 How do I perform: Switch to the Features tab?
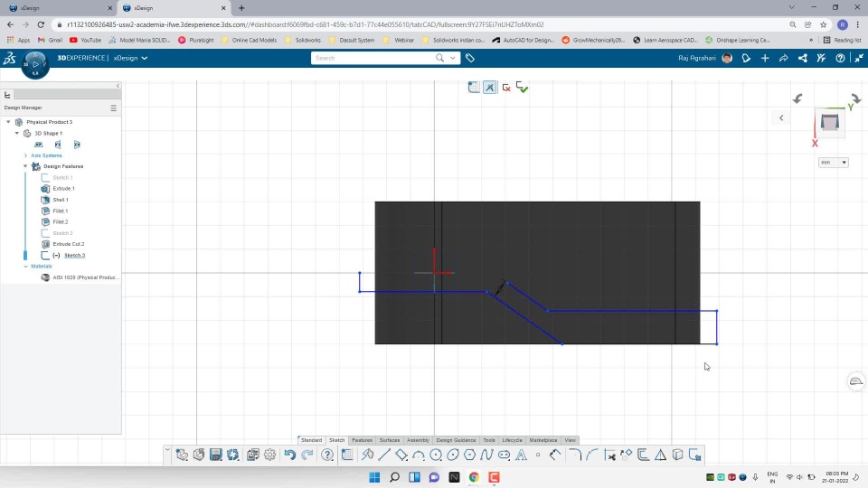(362, 440)
